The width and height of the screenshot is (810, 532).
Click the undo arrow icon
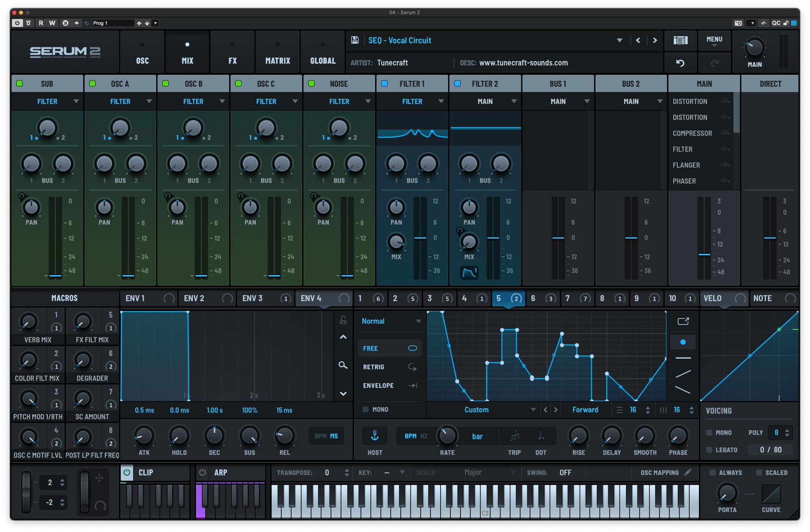pyautogui.click(x=680, y=62)
